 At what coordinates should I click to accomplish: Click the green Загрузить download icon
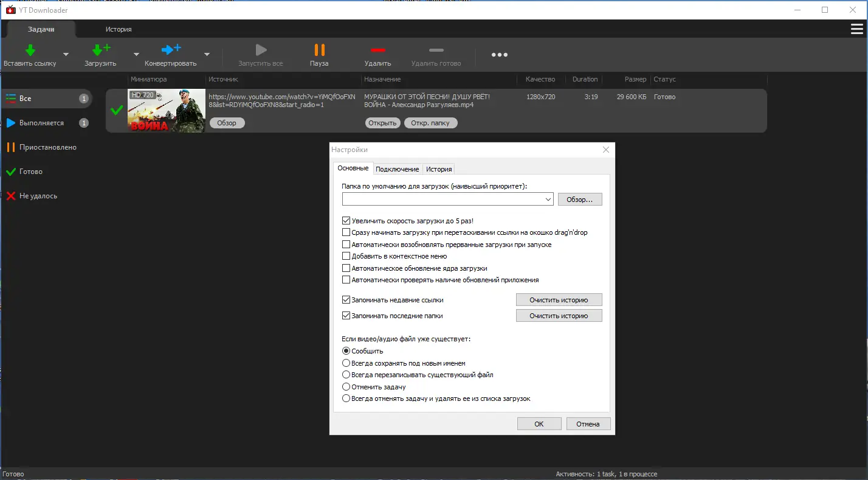coord(98,50)
